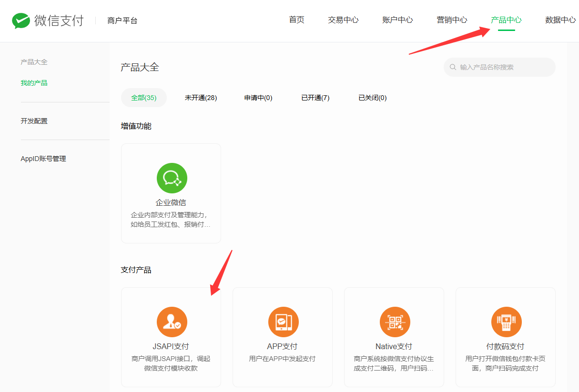Click the 用户打开微信钱包付款卡页面 description text
The height and width of the screenshot is (392, 579).
click(x=505, y=363)
